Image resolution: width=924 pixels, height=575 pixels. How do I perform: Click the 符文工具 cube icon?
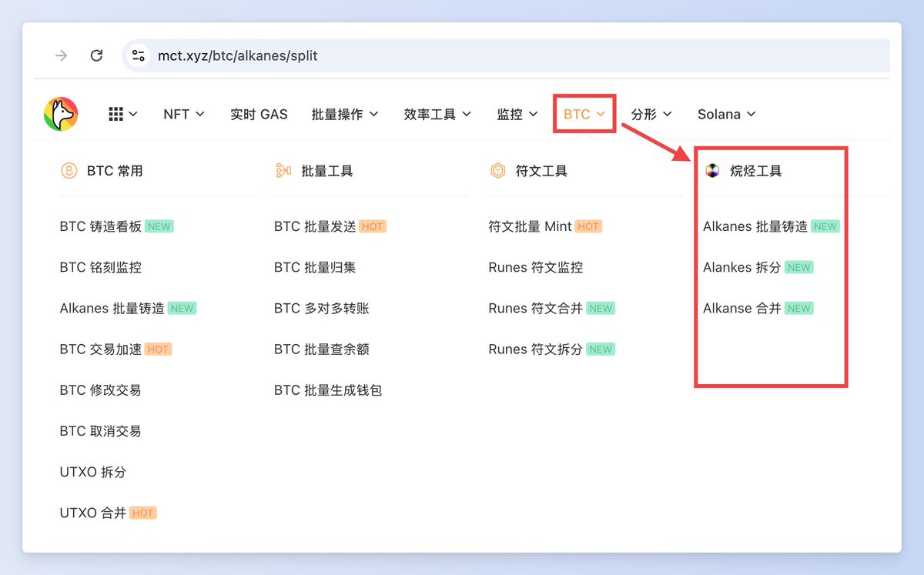pos(497,171)
